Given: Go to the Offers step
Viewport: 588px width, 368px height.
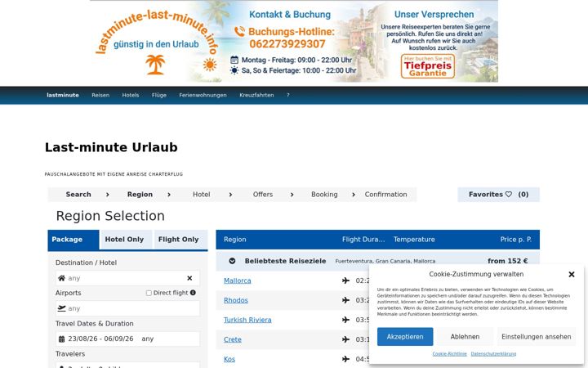Looking at the screenshot, I should [263, 195].
